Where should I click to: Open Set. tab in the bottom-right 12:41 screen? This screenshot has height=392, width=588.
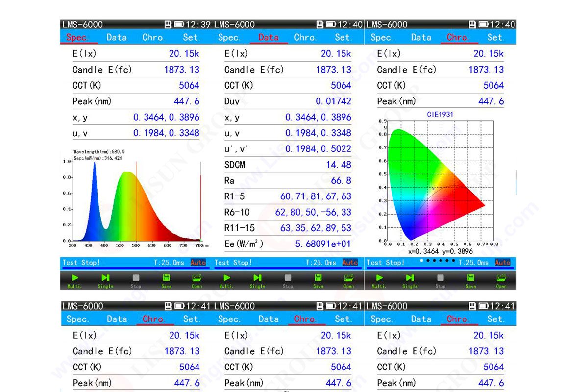click(x=496, y=319)
